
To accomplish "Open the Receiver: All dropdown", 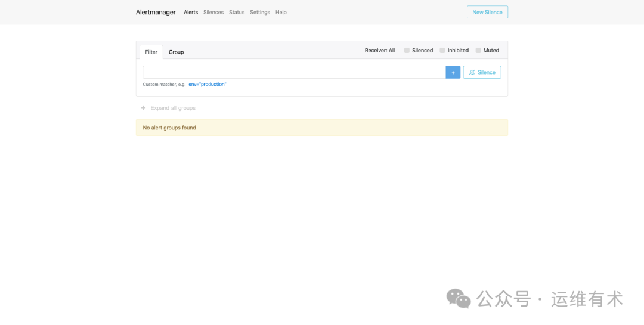I will point(379,51).
